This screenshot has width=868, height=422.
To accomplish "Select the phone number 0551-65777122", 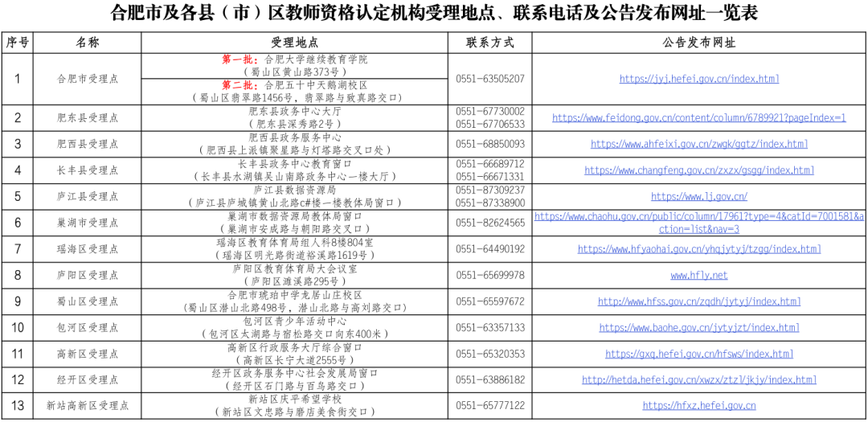I will (489, 406).
